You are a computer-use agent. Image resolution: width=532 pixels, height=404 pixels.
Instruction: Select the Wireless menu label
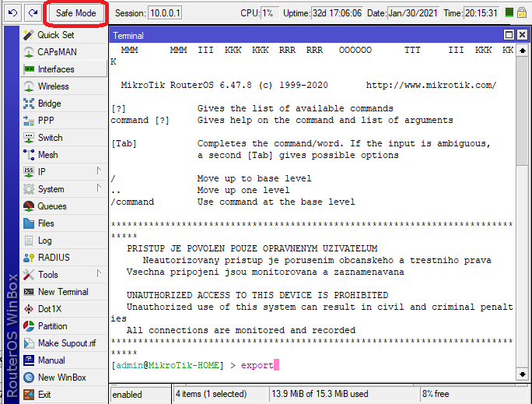[53, 86]
